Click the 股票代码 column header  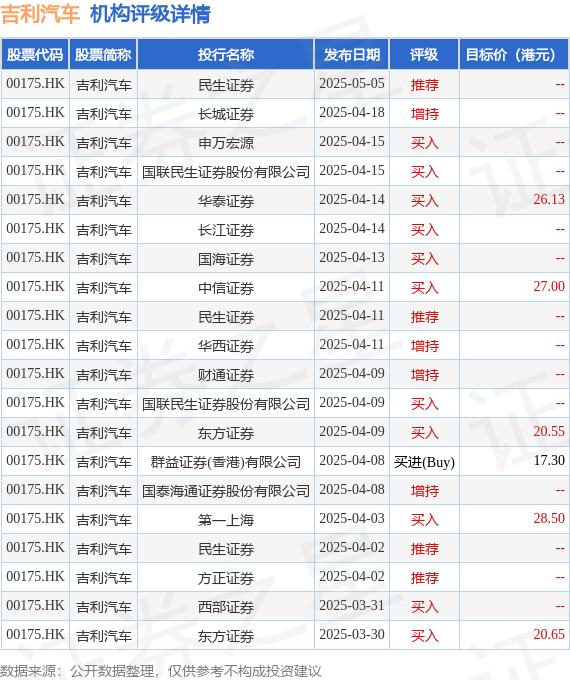pyautogui.click(x=35, y=54)
